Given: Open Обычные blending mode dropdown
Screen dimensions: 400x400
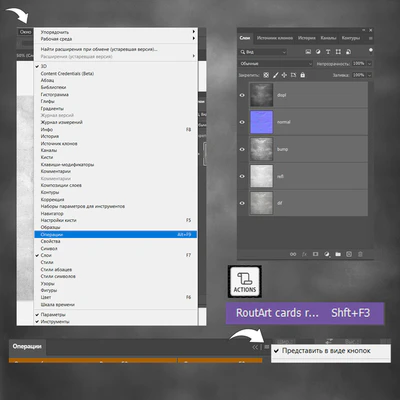Looking at the screenshot, I should pyautogui.click(x=276, y=63).
